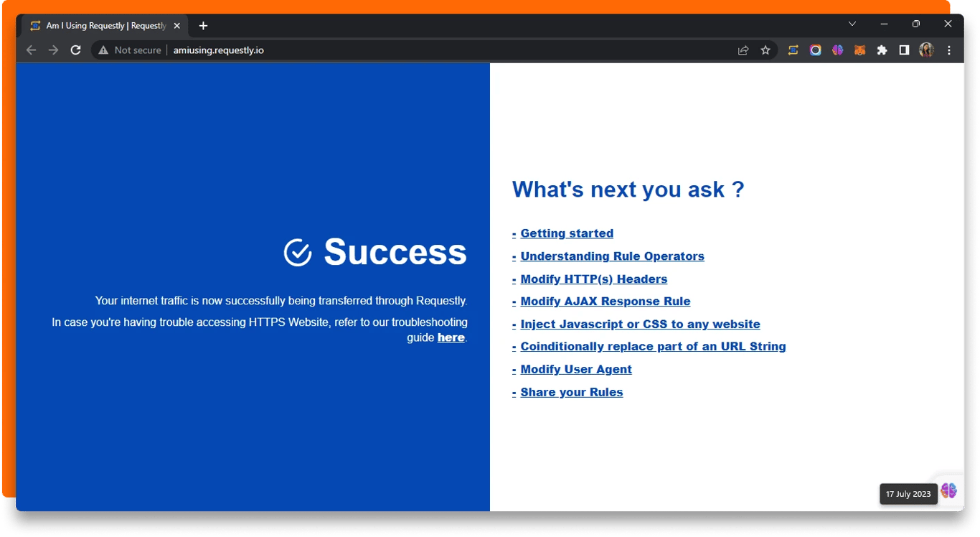The height and width of the screenshot is (537, 980).
Task: Open the Modify AJAX Response Rule link
Action: (x=606, y=302)
